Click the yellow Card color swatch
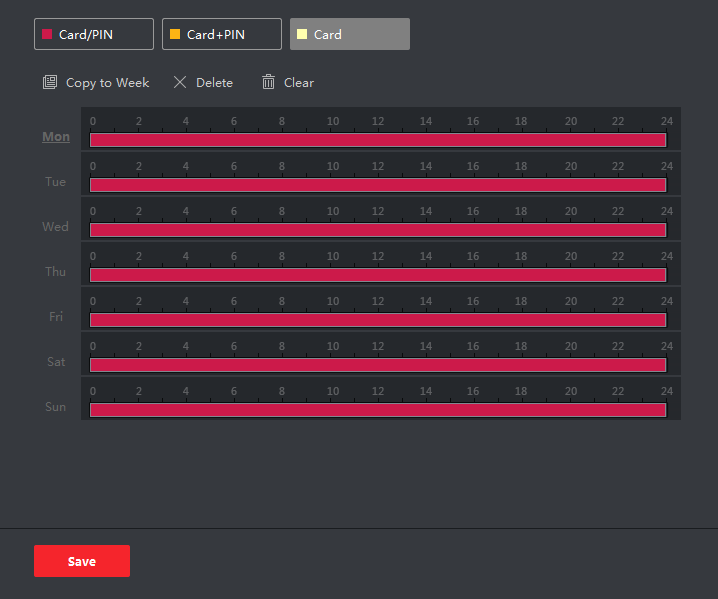 302,34
